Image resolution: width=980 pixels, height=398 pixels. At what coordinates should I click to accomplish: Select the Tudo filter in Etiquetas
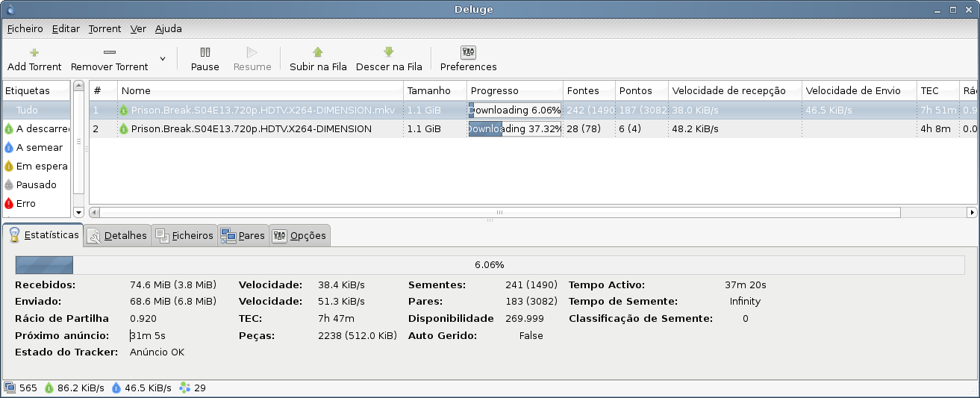click(x=36, y=110)
